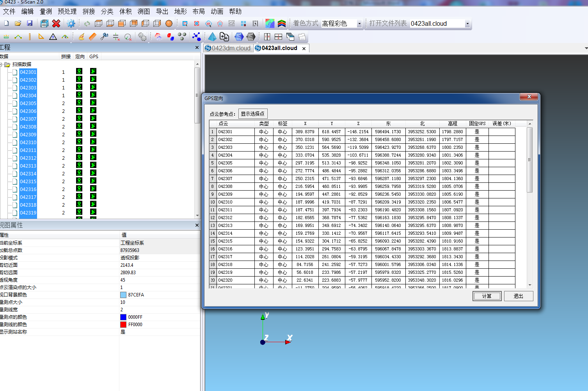
Task: Click the triangle with question mark icon
Action: (x=53, y=37)
